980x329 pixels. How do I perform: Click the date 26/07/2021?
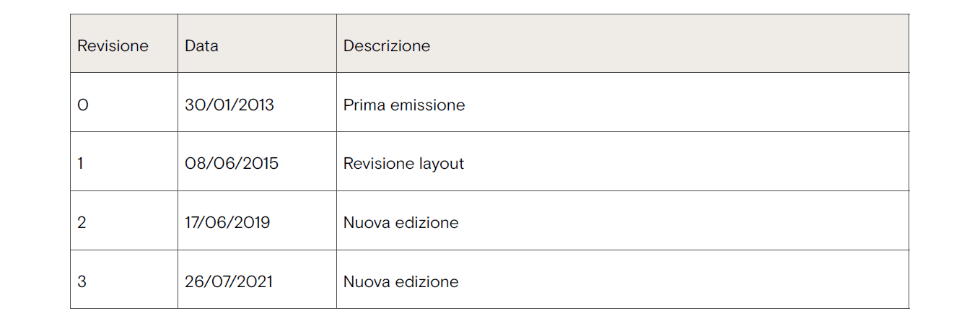(229, 282)
